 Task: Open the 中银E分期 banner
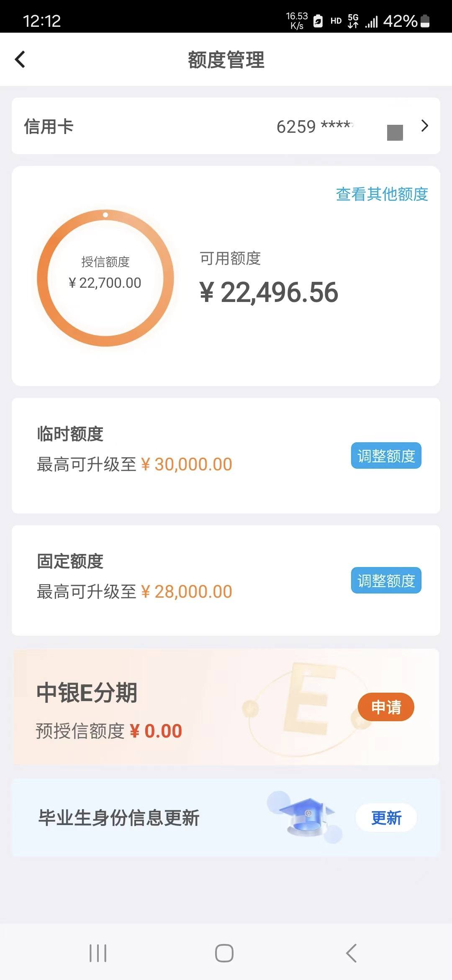point(226,707)
